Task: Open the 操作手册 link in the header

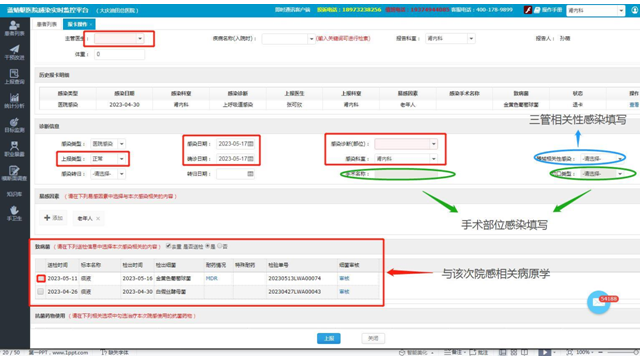Action: pos(548,10)
